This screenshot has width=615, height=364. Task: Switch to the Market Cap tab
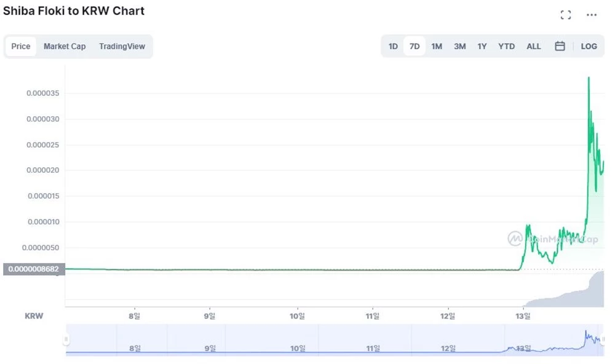pos(65,46)
